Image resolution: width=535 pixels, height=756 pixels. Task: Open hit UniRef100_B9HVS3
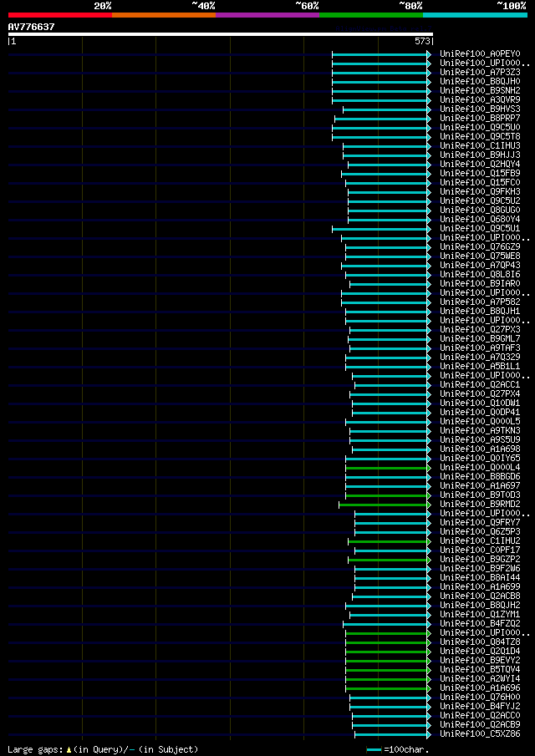(x=480, y=109)
